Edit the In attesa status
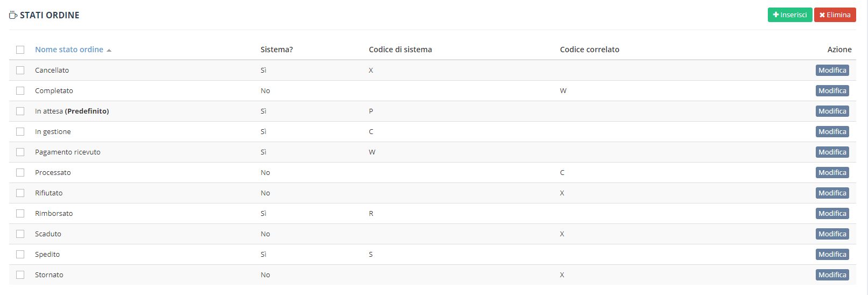 832,111
